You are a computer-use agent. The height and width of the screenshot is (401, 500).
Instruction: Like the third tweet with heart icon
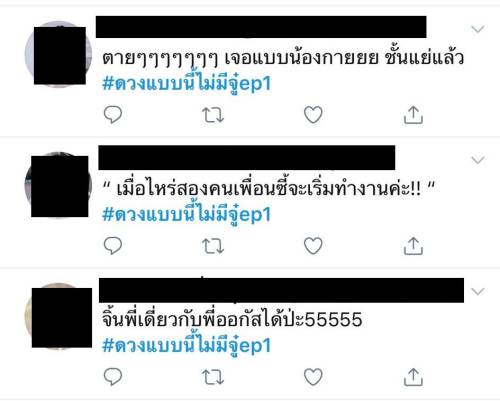[x=313, y=377]
